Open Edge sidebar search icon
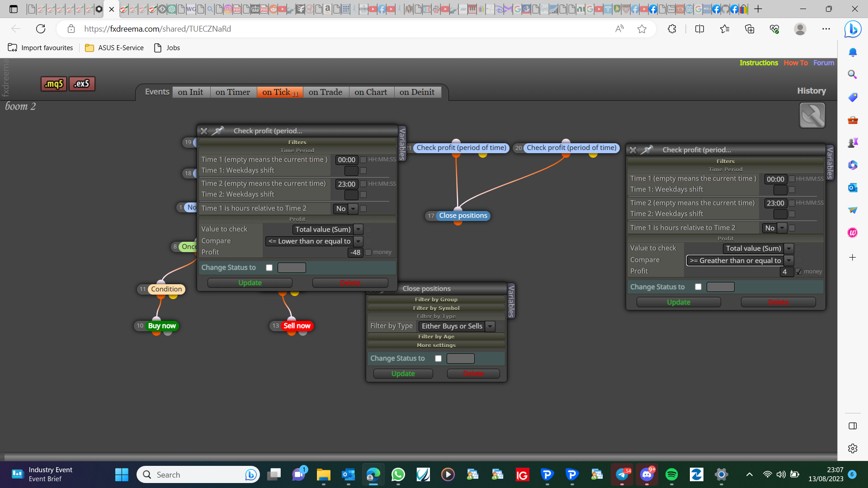The width and height of the screenshot is (868, 488). tap(853, 75)
